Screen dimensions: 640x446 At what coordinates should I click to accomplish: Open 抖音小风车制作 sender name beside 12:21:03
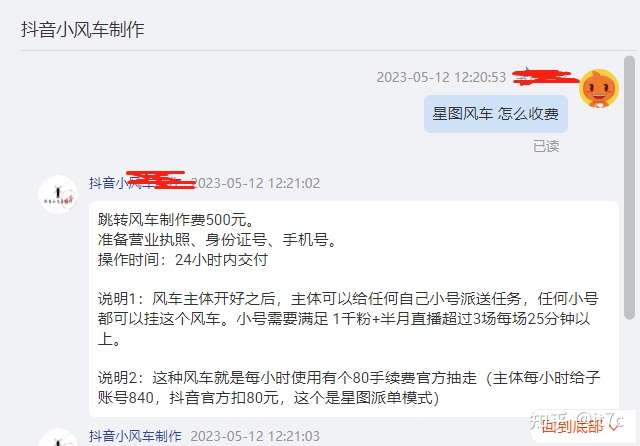[x=135, y=436]
